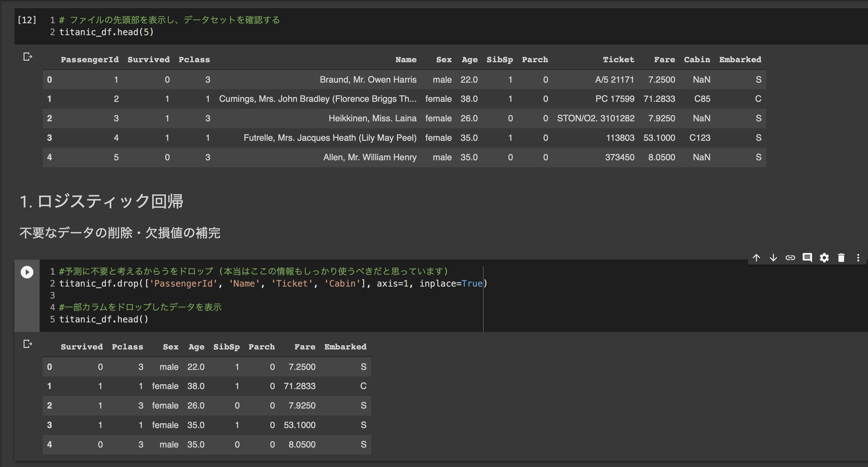Place cursor on titanic_df.head(5) code line
This screenshot has width=868, height=467.
coord(107,32)
